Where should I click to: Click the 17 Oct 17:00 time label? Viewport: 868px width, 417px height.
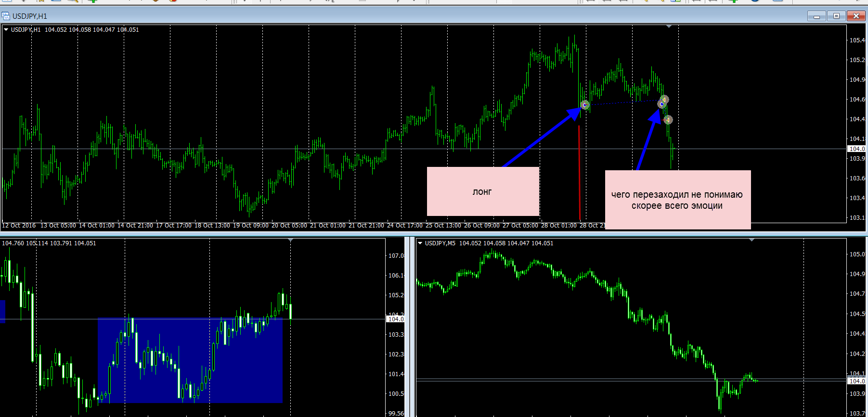tap(174, 225)
